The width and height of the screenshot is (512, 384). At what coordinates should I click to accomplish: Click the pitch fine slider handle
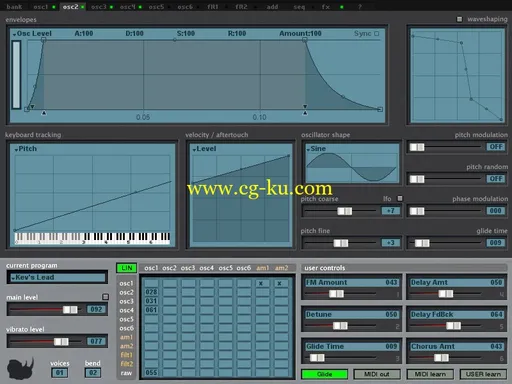pos(341,243)
